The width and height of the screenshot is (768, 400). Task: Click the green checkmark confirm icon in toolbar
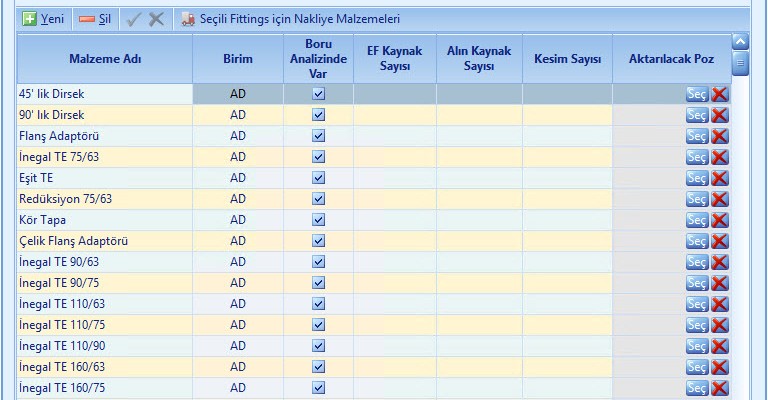click(x=135, y=19)
